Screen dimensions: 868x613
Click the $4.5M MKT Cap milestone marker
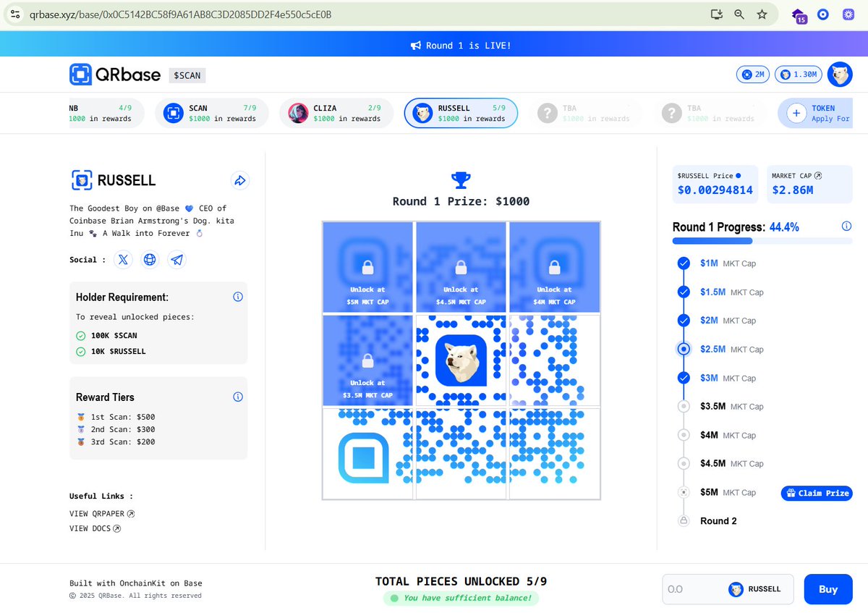[684, 463]
